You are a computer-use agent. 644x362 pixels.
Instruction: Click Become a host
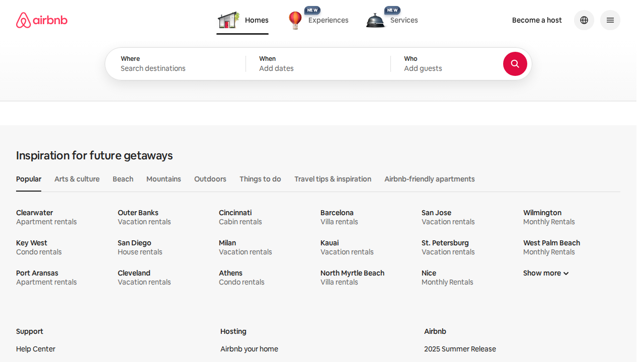537,20
